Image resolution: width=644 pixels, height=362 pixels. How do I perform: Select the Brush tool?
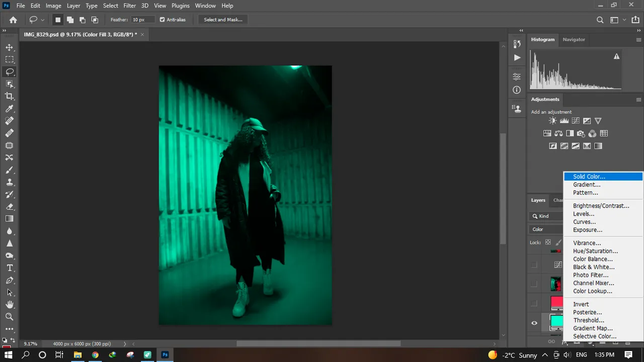10,170
